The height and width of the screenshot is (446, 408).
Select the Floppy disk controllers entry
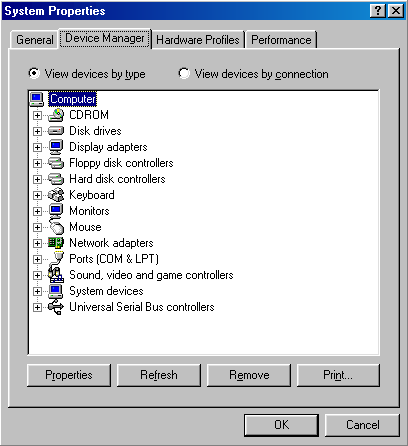click(x=121, y=163)
